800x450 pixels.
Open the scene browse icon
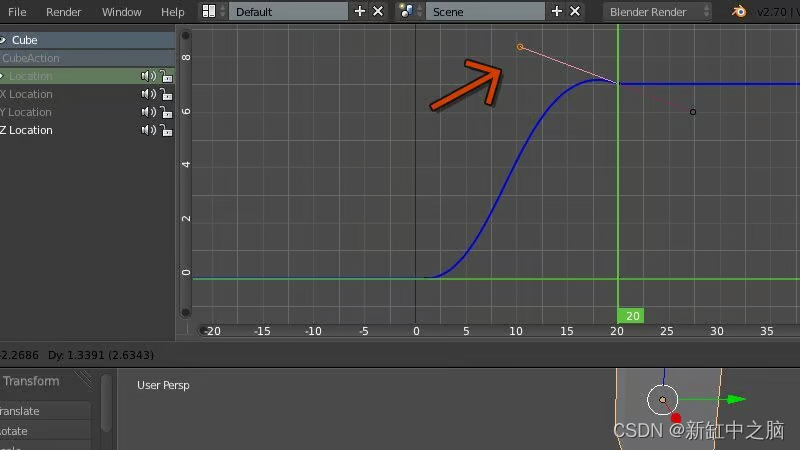[x=406, y=11]
